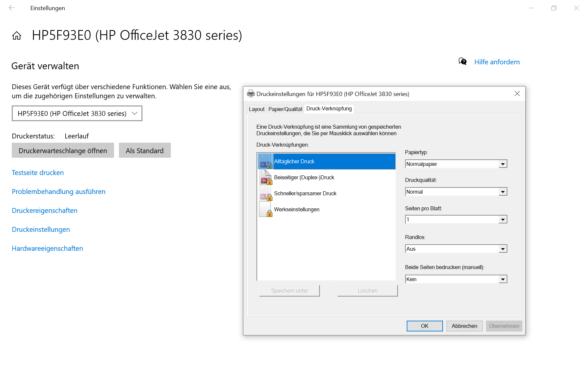This screenshot has width=588, height=368.
Task: Click the Speichern unter button
Action: pyautogui.click(x=289, y=291)
